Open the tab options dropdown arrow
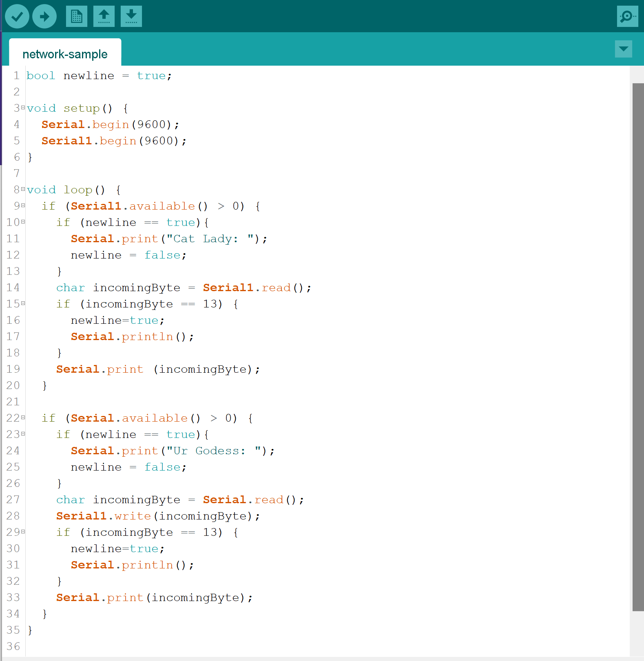 (623, 49)
